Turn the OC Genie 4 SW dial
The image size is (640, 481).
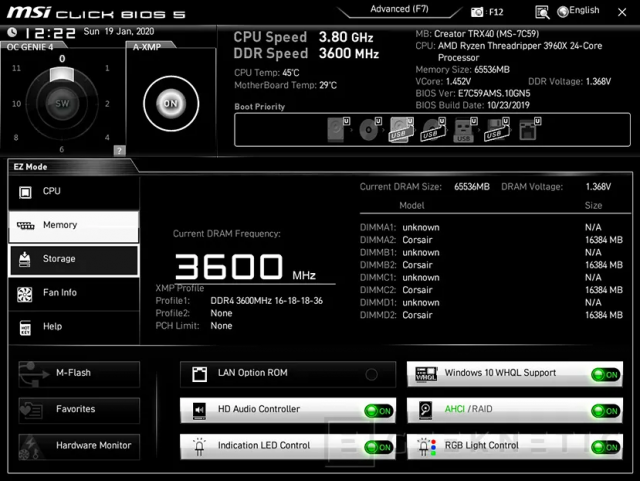[62, 103]
